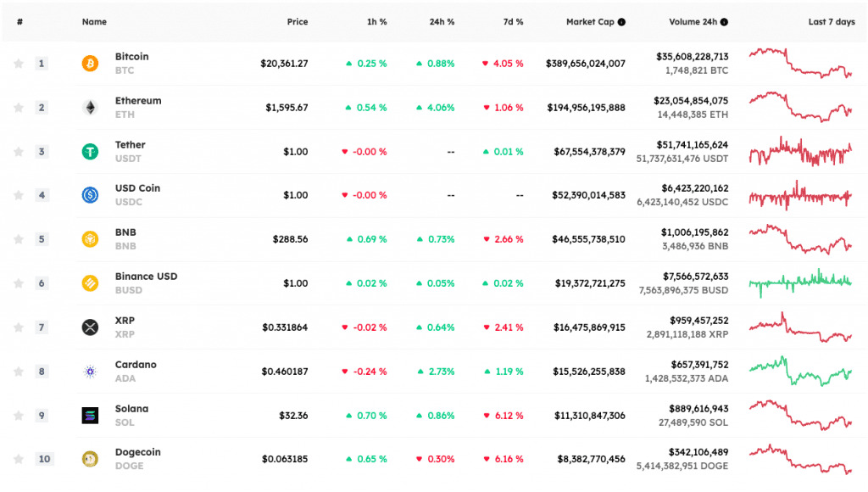Star Dogecoin to add to watchlist
The image size is (868, 492).
(x=19, y=459)
